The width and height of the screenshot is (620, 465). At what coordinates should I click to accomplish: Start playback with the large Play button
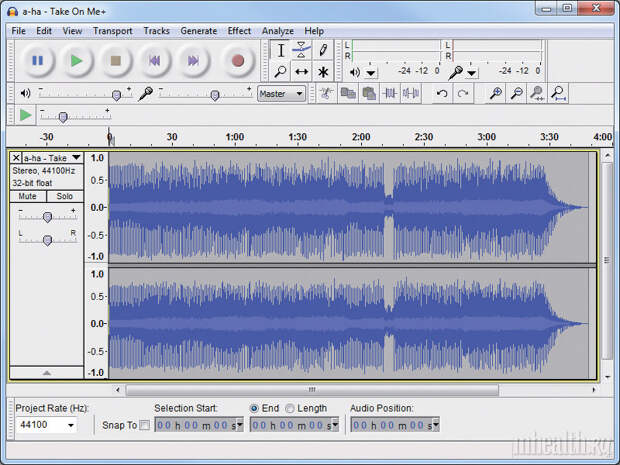click(x=76, y=60)
